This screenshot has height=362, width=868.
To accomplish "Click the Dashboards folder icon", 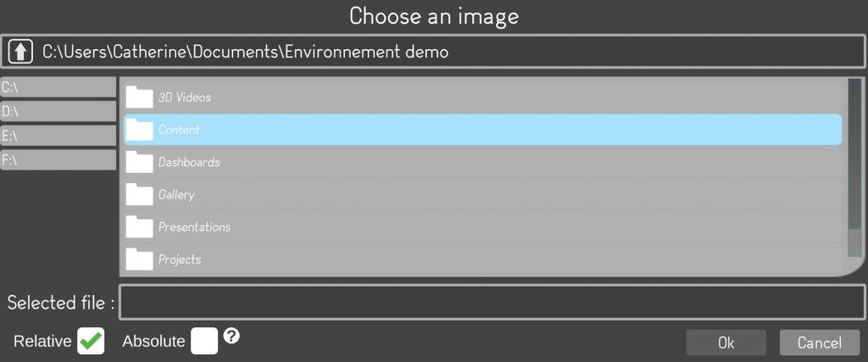I will coord(139,162).
